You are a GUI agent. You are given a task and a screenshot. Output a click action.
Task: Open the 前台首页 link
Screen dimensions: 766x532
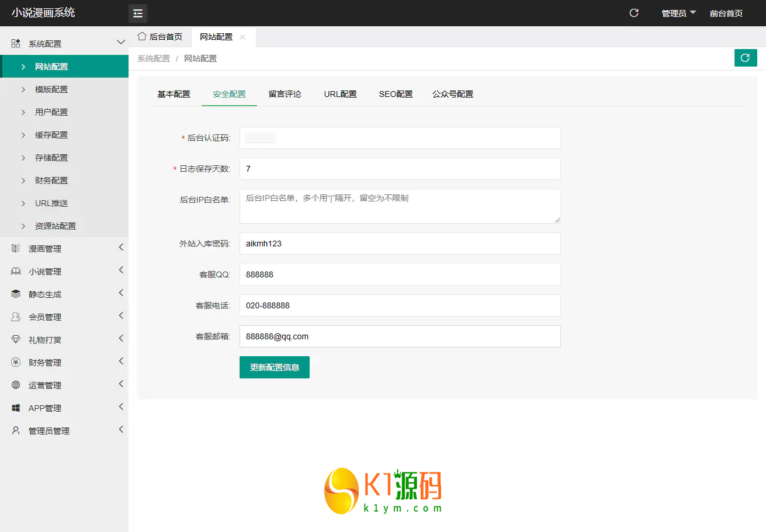[726, 13]
